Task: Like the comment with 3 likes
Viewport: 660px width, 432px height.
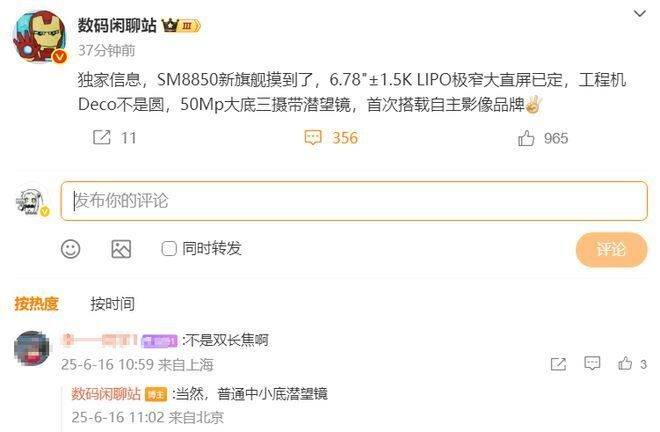Action: (625, 363)
